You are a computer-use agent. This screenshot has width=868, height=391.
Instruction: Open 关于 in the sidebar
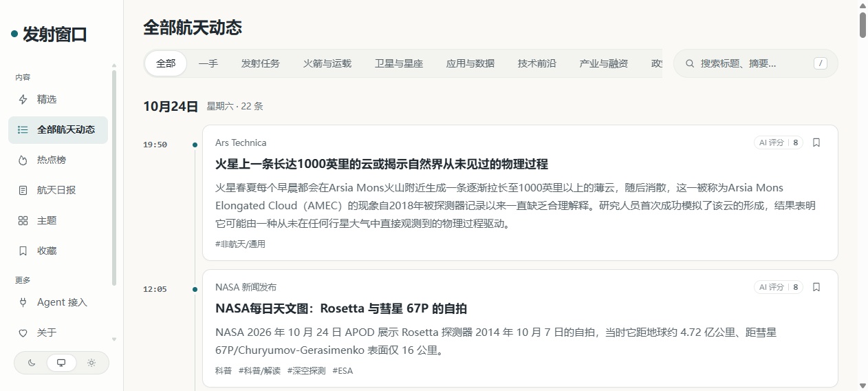pyautogui.click(x=58, y=332)
